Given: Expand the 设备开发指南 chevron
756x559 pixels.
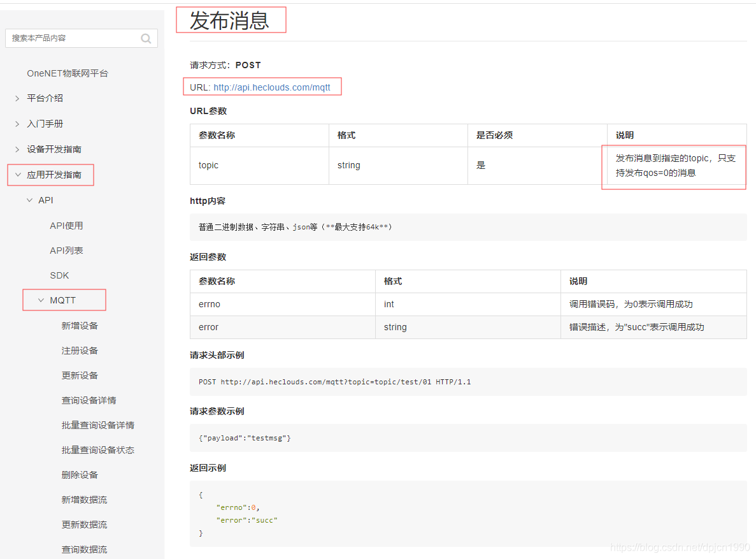Looking at the screenshot, I should click(17, 149).
